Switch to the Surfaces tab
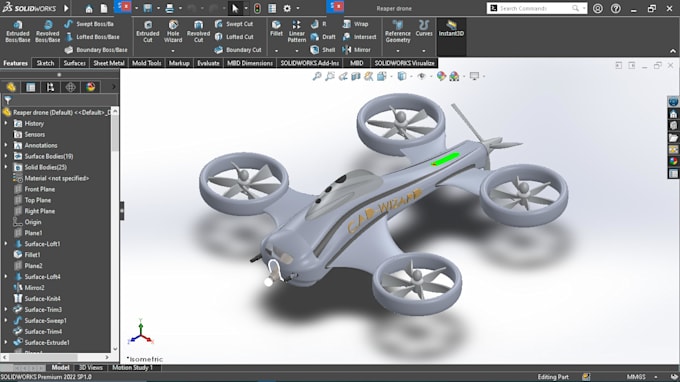The height and width of the screenshot is (382, 680). (x=75, y=63)
